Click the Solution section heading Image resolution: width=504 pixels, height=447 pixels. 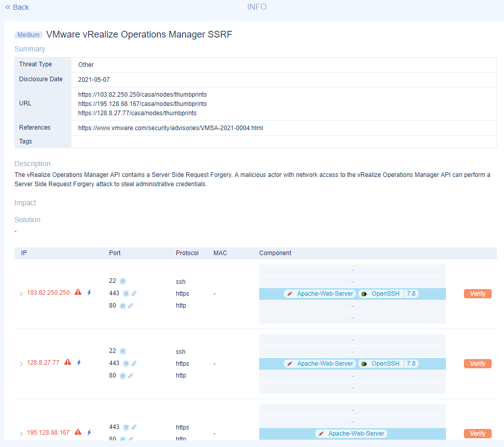[27, 220]
